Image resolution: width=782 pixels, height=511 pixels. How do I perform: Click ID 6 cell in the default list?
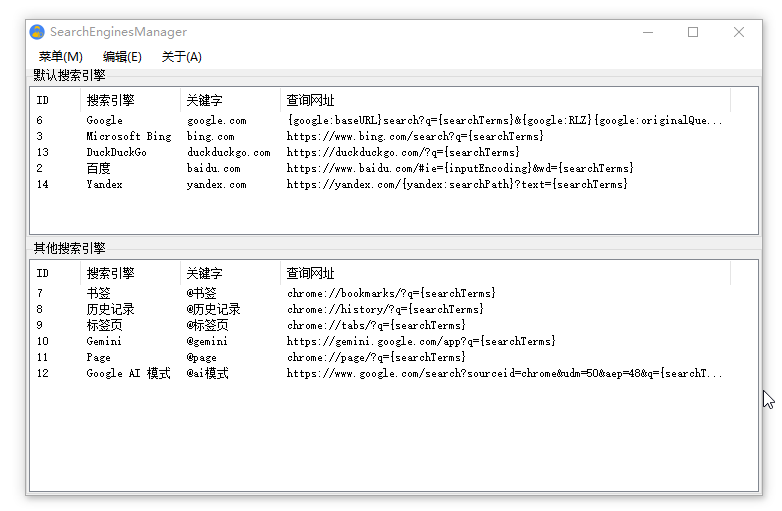point(39,120)
